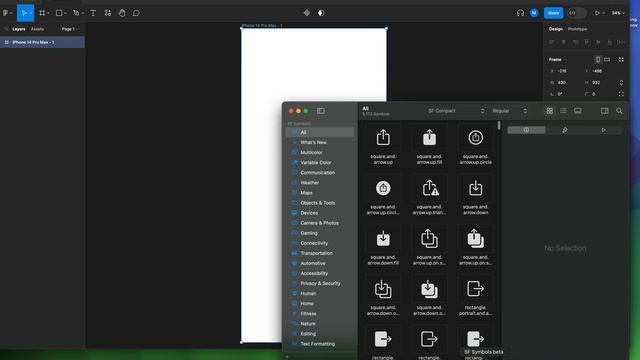
Task: Select the All category in SF Symbols
Action: point(320,132)
